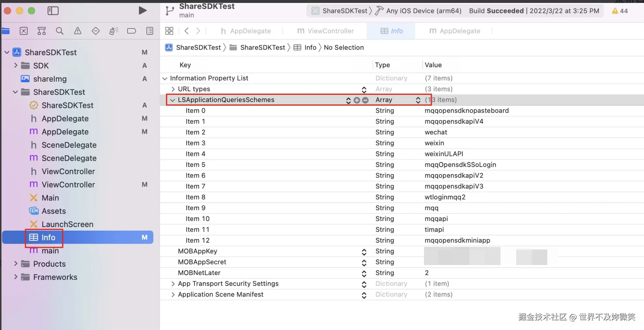Open key stepper for MOBAppSecret
The image size is (644, 330).
click(364, 262)
